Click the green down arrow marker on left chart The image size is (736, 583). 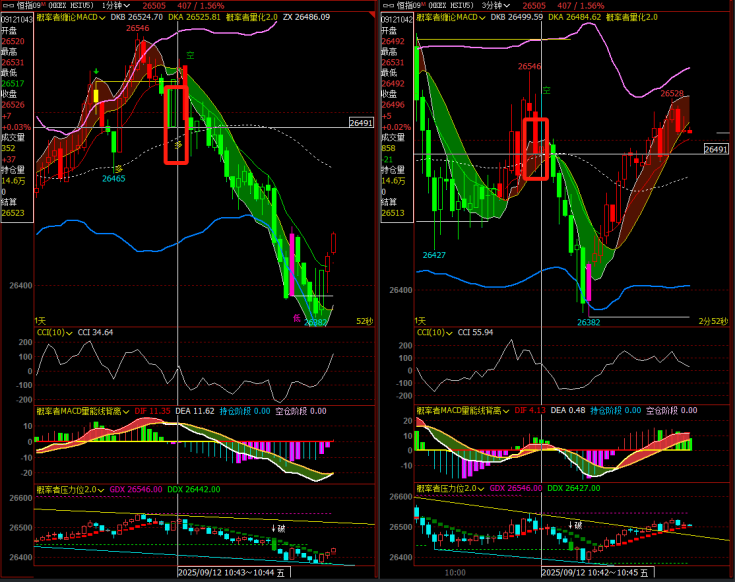pyautogui.click(x=96, y=73)
